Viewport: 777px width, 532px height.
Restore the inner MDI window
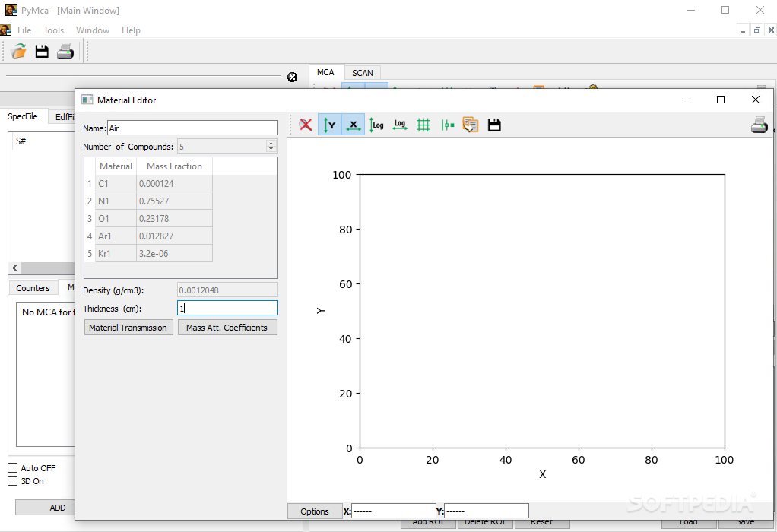tap(756, 30)
